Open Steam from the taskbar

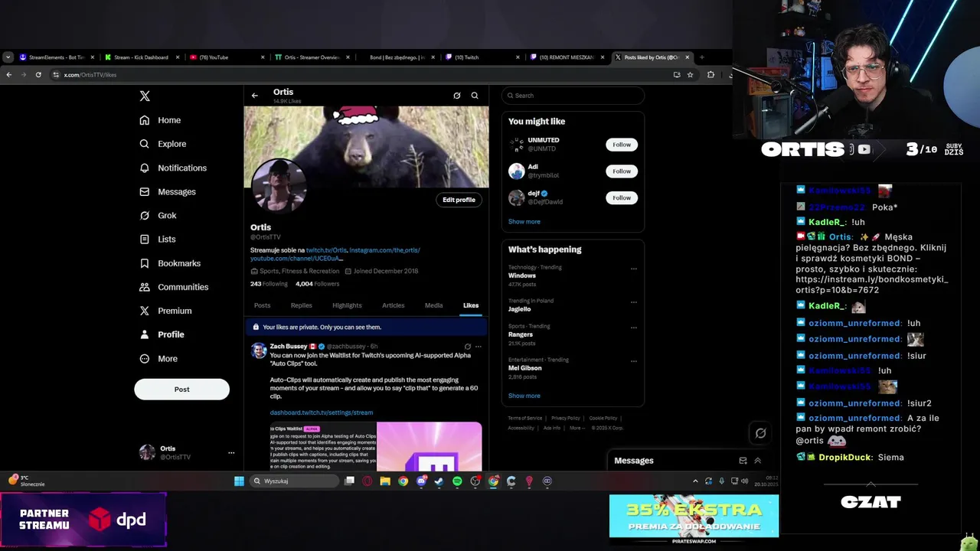439,481
